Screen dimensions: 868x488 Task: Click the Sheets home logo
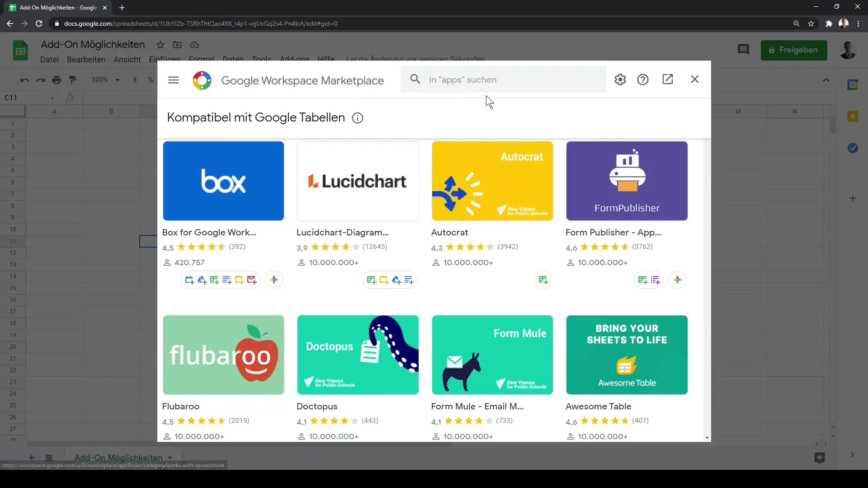[20, 50]
